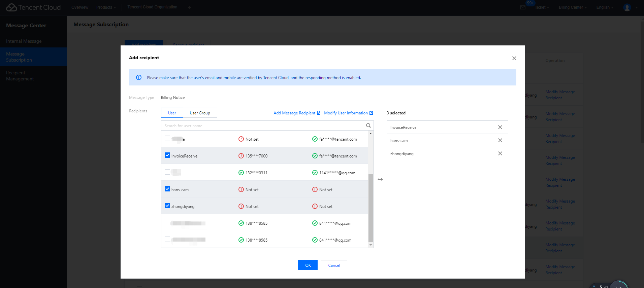Expand the Products dropdown menu
Screen dimensions: 644x288
tap(106, 7)
